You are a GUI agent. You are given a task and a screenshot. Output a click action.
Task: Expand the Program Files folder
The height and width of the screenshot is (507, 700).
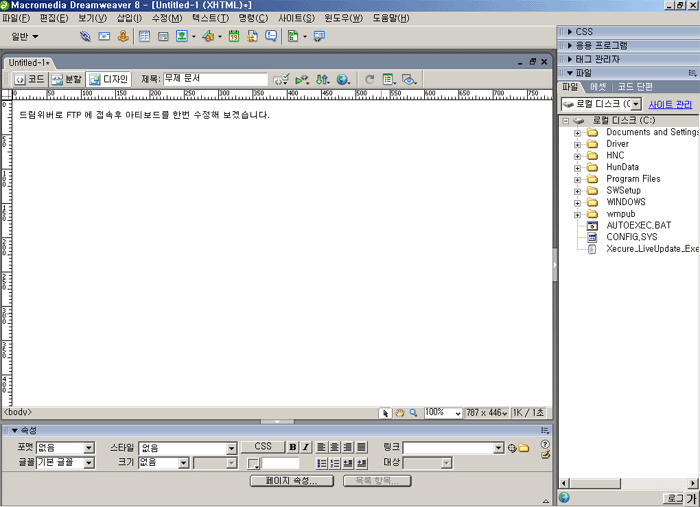577,180
